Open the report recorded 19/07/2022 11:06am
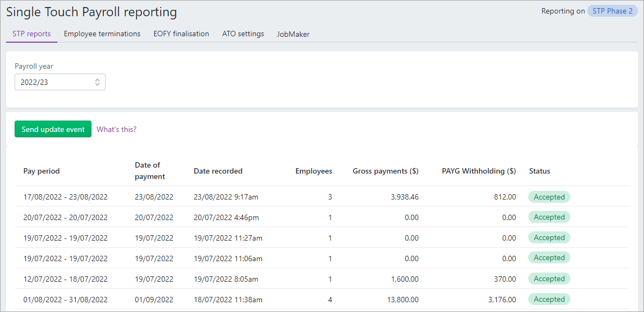 228,258
